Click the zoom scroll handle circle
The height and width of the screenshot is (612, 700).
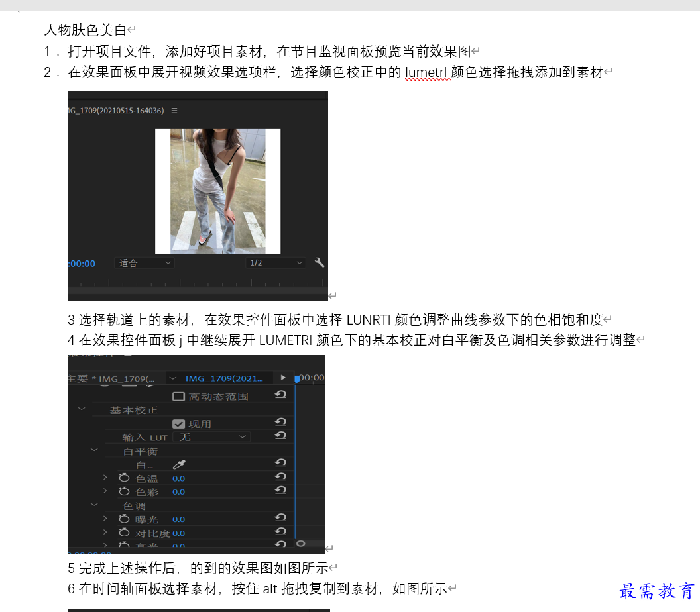click(301, 543)
